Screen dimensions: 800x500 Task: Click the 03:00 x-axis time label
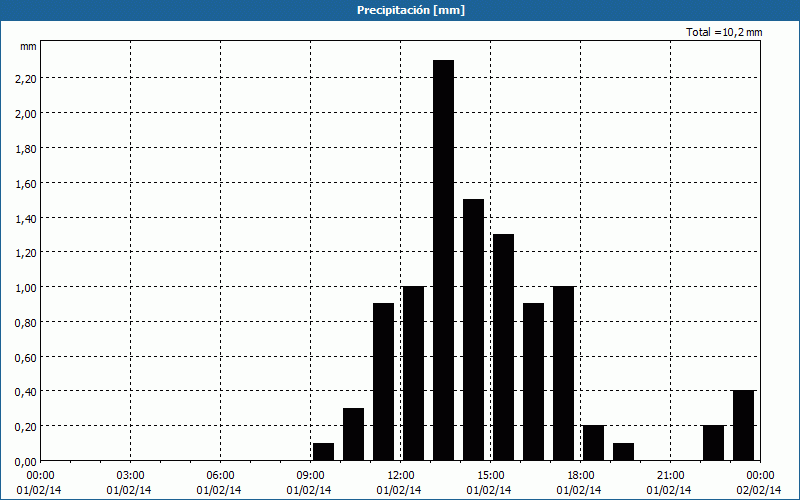coord(131,476)
